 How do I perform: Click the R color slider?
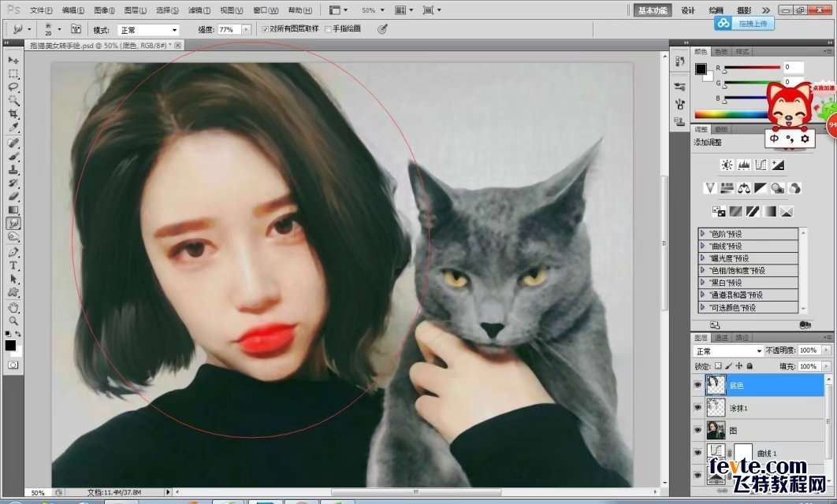752,68
